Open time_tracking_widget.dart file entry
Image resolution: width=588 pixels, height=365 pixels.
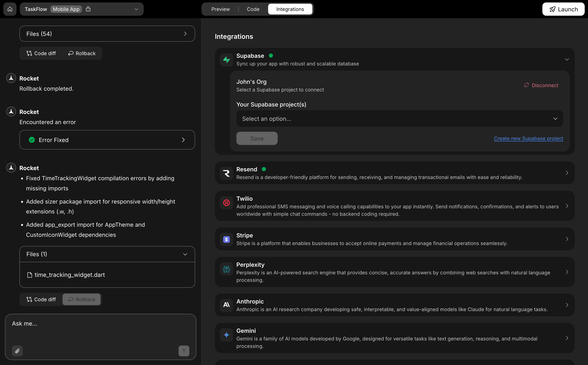pyautogui.click(x=70, y=275)
